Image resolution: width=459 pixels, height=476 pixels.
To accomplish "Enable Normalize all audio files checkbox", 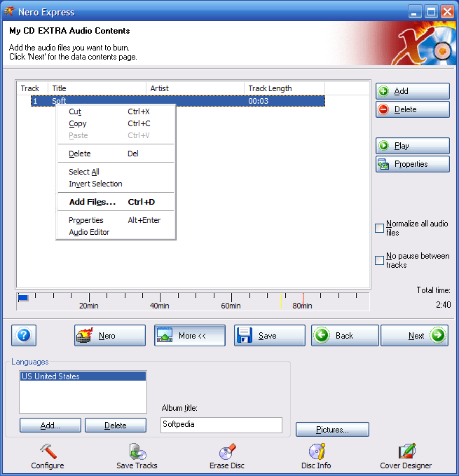I will coord(380,228).
